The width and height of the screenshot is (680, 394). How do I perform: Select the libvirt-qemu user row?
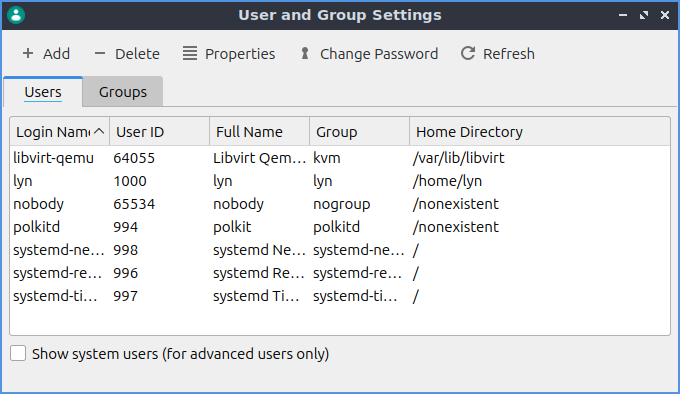pyautogui.click(x=340, y=158)
